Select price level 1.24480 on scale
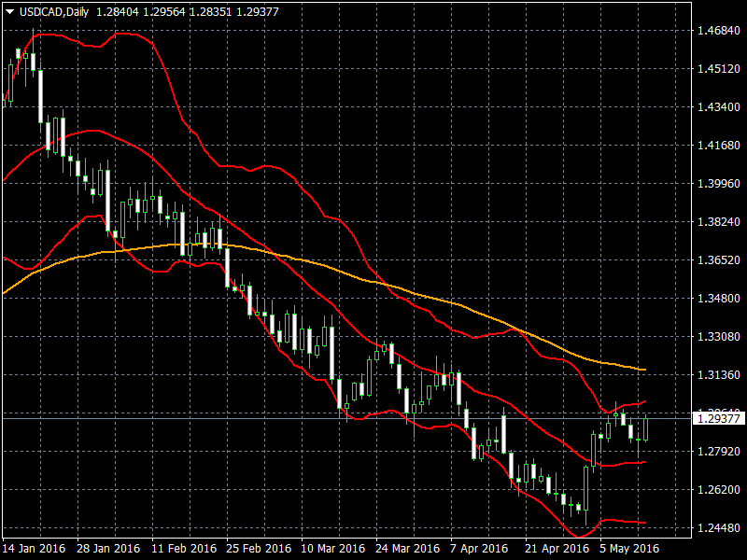 point(719,528)
